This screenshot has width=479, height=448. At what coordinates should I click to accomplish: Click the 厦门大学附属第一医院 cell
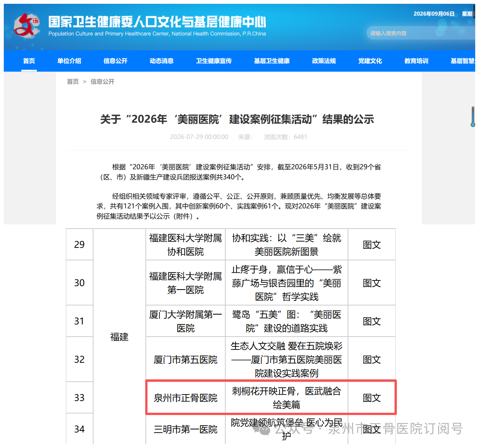click(x=186, y=321)
